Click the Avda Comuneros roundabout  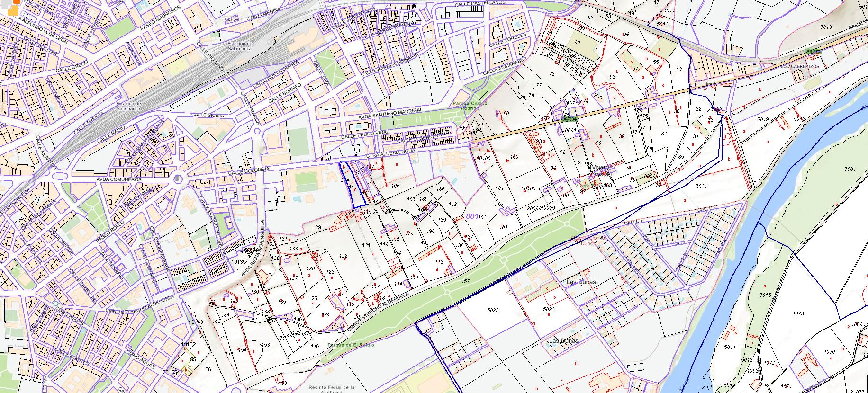click(x=178, y=179)
